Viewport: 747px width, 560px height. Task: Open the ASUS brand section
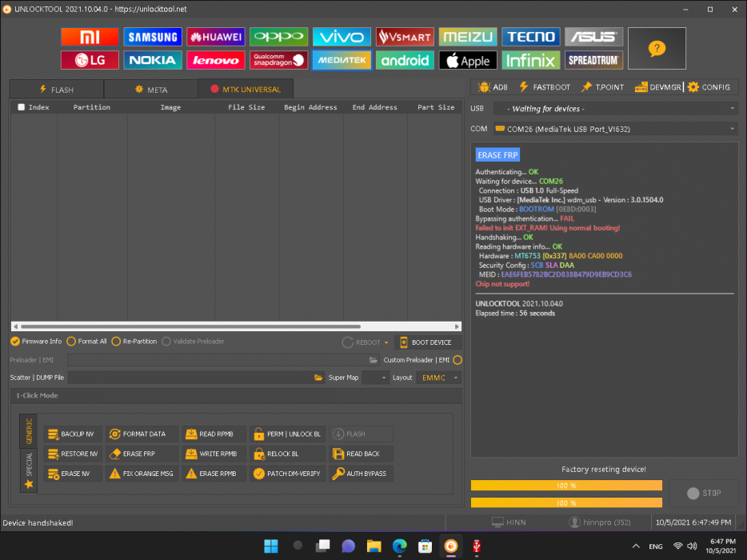pyautogui.click(x=593, y=37)
